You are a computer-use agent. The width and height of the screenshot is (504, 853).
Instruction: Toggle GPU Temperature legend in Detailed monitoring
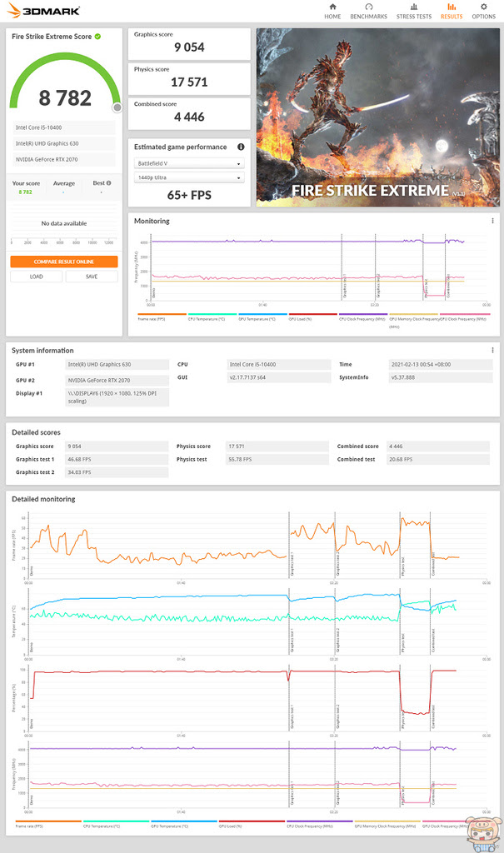tap(184, 824)
